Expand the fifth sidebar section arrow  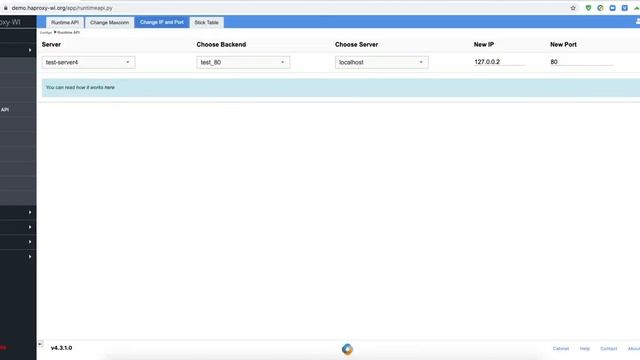30,257
